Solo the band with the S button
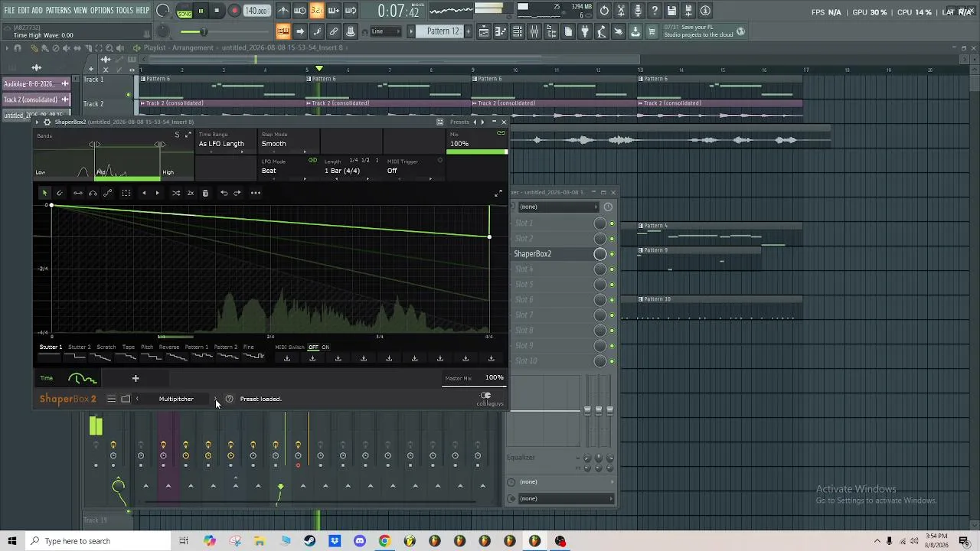Viewport: 980px width, 551px height. tap(177, 135)
